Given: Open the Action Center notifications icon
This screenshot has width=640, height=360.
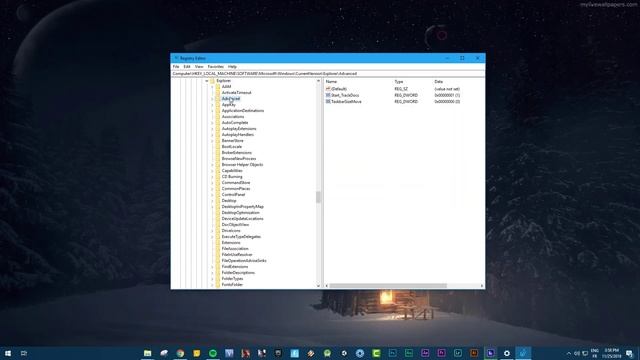Looking at the screenshot, I should click(629, 353).
